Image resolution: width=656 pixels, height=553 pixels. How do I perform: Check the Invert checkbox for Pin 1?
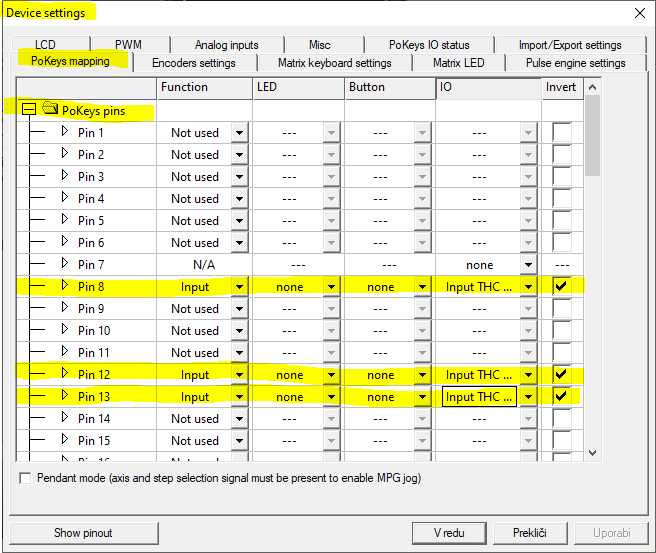(561, 132)
